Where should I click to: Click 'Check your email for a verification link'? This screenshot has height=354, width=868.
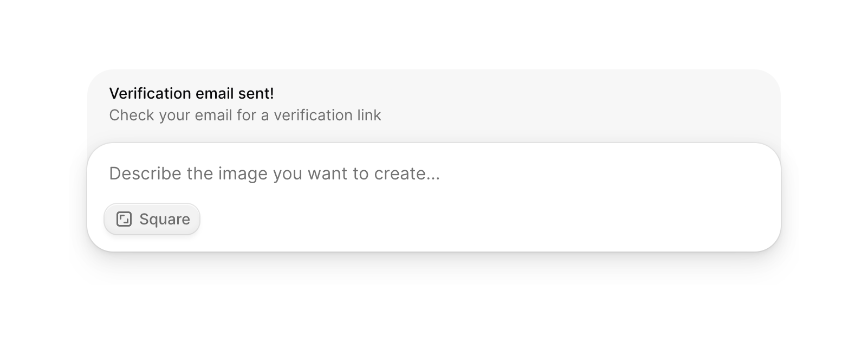pyautogui.click(x=245, y=115)
